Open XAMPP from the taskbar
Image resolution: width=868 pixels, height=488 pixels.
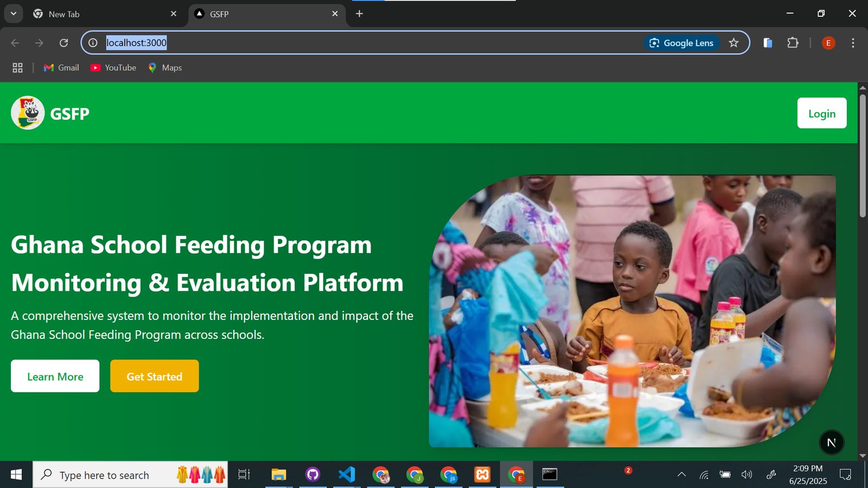pos(482,474)
